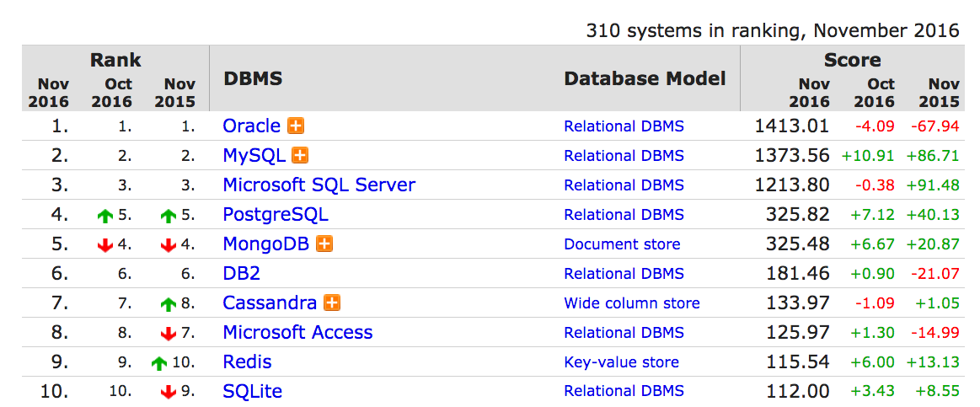Click the orange plus icon beside Oracle
Viewport: 980px width, 407px height.
[296, 126]
